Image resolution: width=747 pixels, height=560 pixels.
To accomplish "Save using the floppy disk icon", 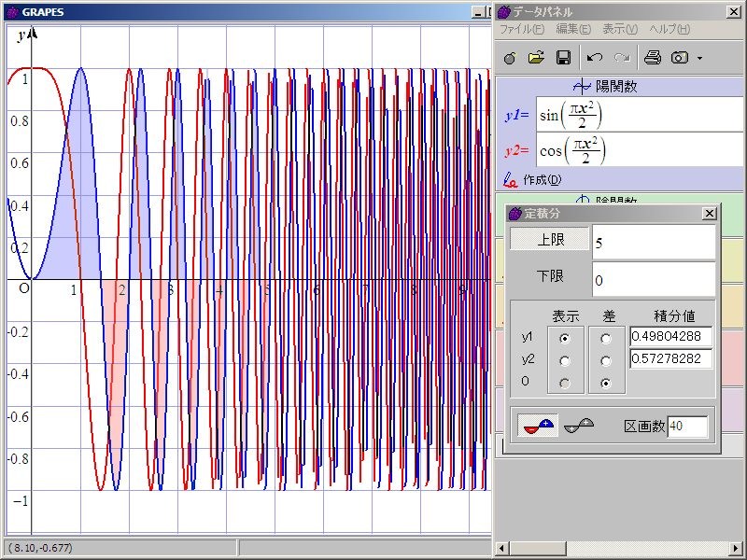I will [563, 58].
